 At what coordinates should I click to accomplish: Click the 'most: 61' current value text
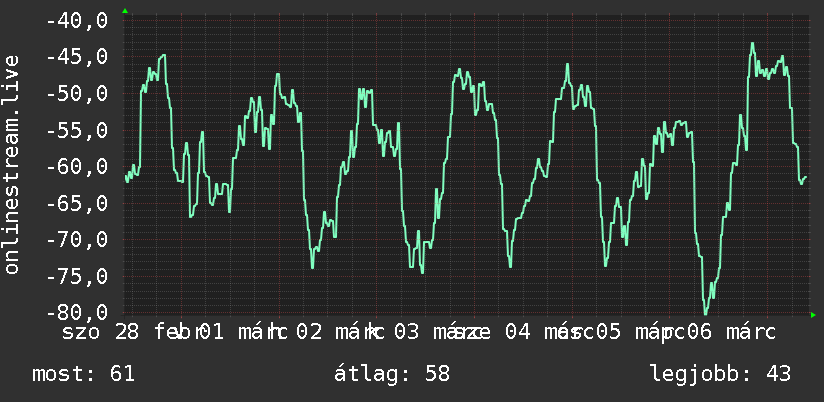84,374
